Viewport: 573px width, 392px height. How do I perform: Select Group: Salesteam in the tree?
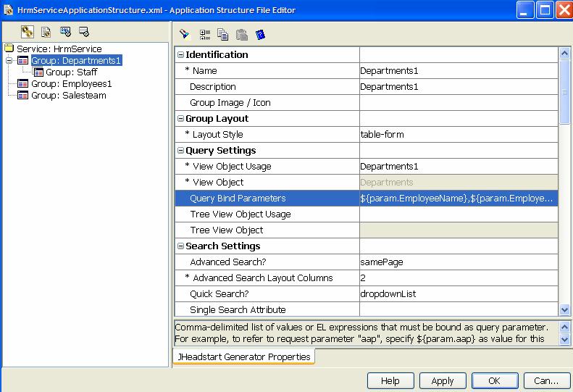tap(68, 96)
